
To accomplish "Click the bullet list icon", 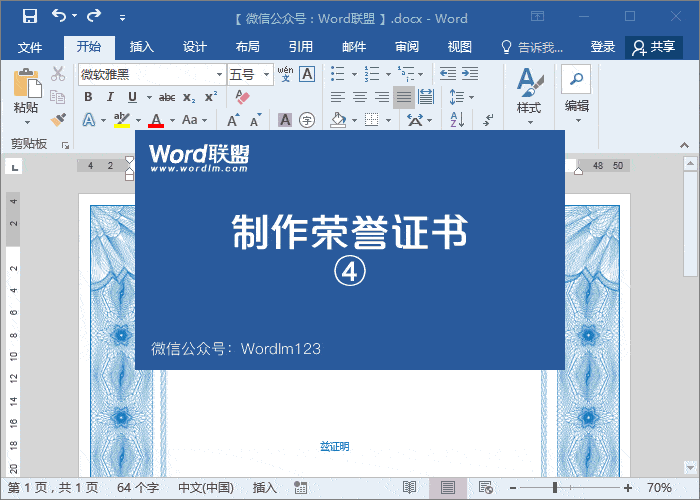I will [338, 74].
